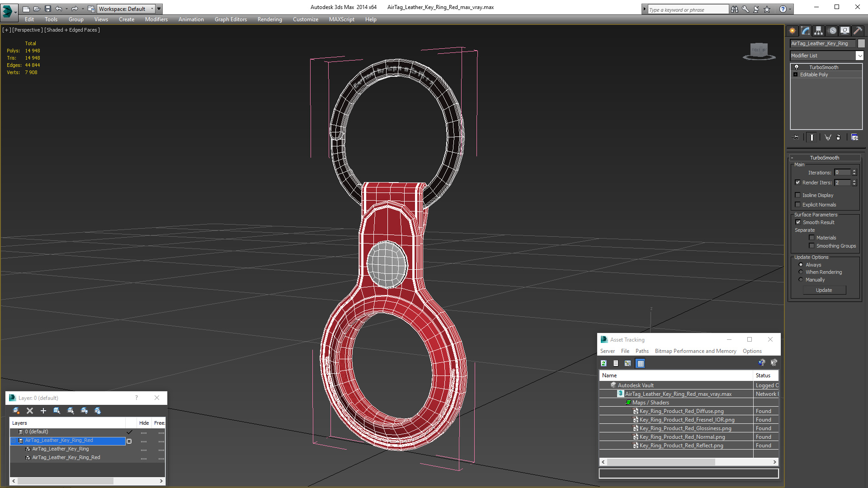Screen dimensions: 868x488
Task: Click Highlight Selected Objects' Layers icon
Action: (71, 411)
